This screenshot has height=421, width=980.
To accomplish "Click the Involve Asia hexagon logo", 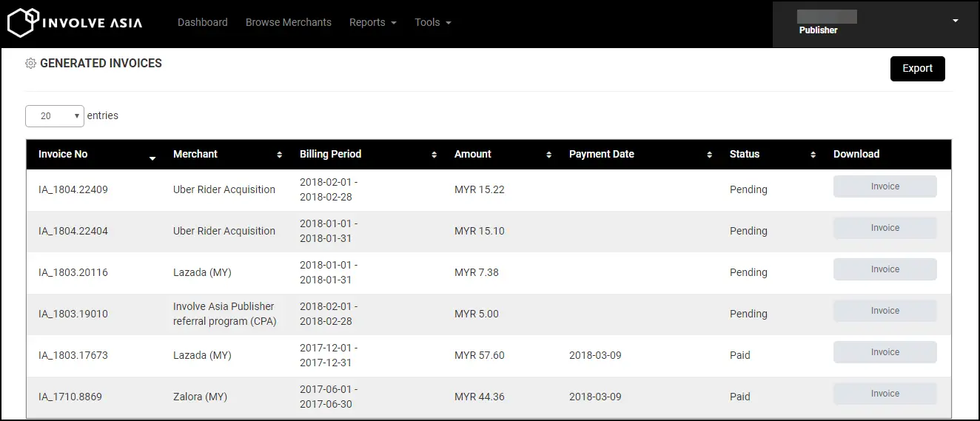I will [22, 22].
